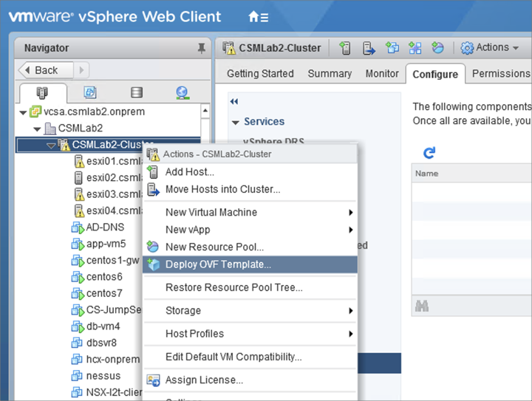Click the forward history arrow in Navigator
The width and height of the screenshot is (532, 401).
(81, 70)
